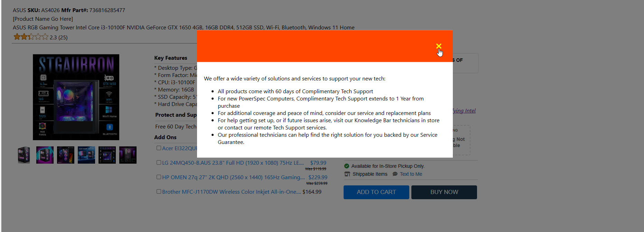Check the Acer EI322QUR add-on checkbox
Viewport: 644px width, 232px height.
tap(159, 148)
